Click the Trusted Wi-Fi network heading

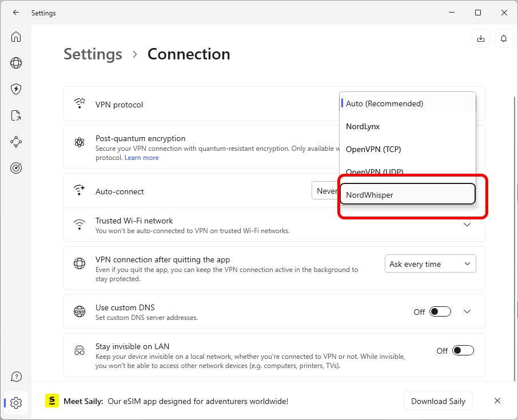click(134, 221)
